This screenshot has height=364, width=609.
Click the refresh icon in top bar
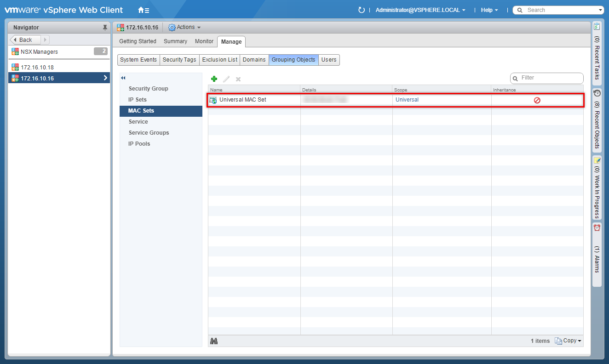click(362, 10)
